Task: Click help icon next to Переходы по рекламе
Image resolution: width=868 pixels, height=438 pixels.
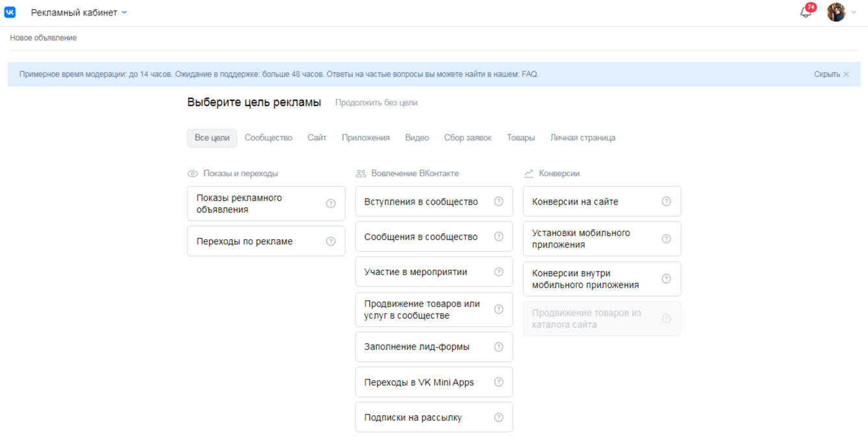Action: 331,241
